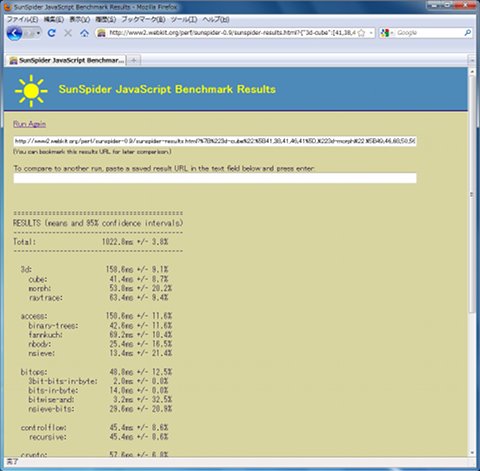The image size is (480, 471).
Task: Click the 'To compare to another run' instruction text
Action: 164,168
